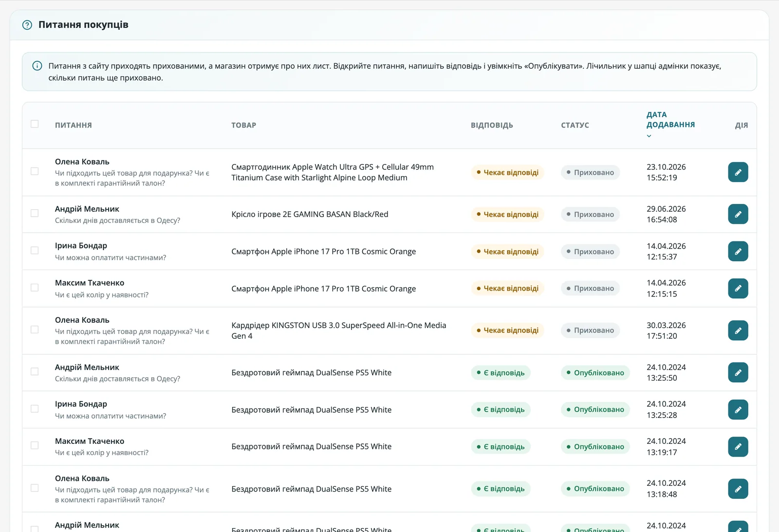Click the Опубліковано status dated 24.10.2024 13:19:17
Viewport: 779px width, 532px height.
pos(595,447)
